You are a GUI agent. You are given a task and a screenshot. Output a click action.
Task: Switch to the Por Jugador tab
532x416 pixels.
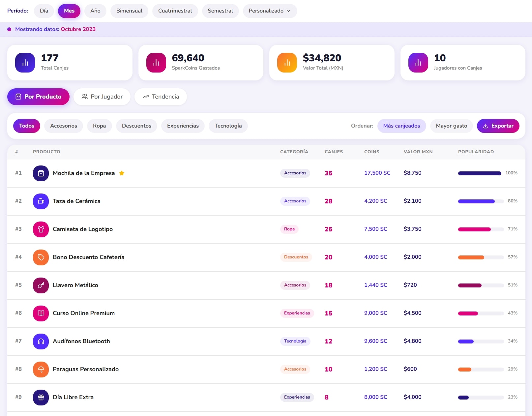102,97
